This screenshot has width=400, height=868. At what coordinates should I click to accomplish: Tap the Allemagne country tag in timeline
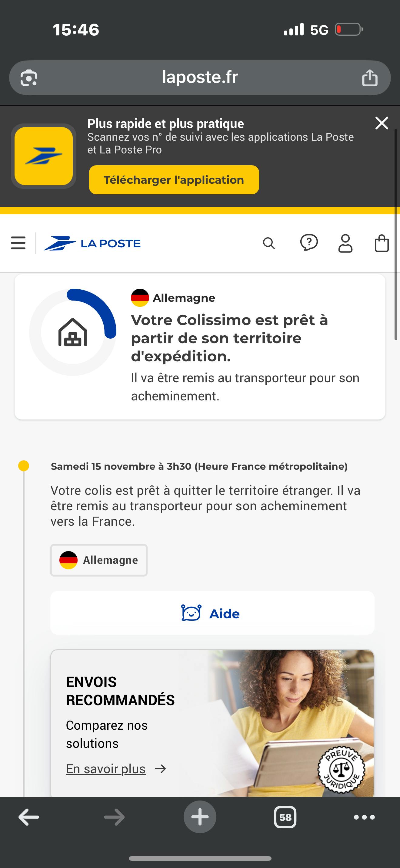click(x=99, y=560)
